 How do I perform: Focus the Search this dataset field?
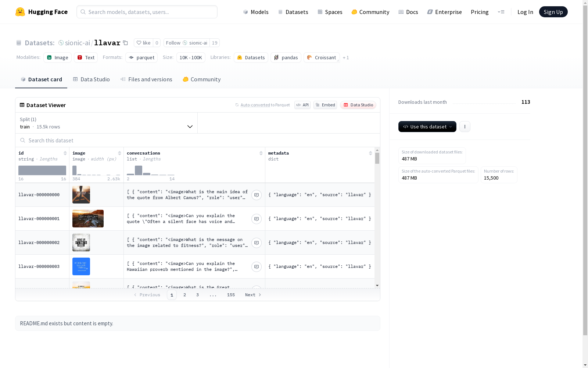pos(198,141)
